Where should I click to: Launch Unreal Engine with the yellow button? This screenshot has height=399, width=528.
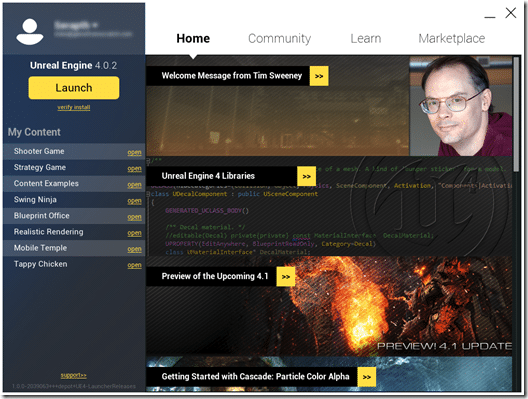tap(74, 88)
